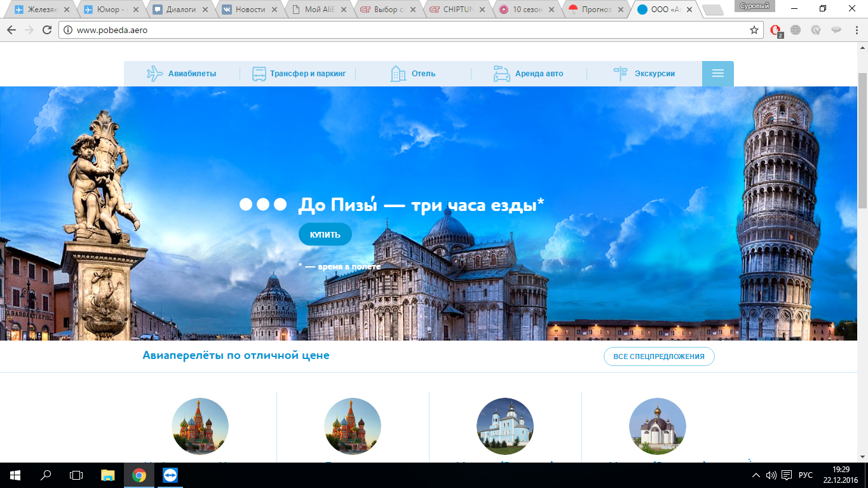Click ВСЕ СПЕЦПРЕДЛОЖЕНИЯ button

659,356
